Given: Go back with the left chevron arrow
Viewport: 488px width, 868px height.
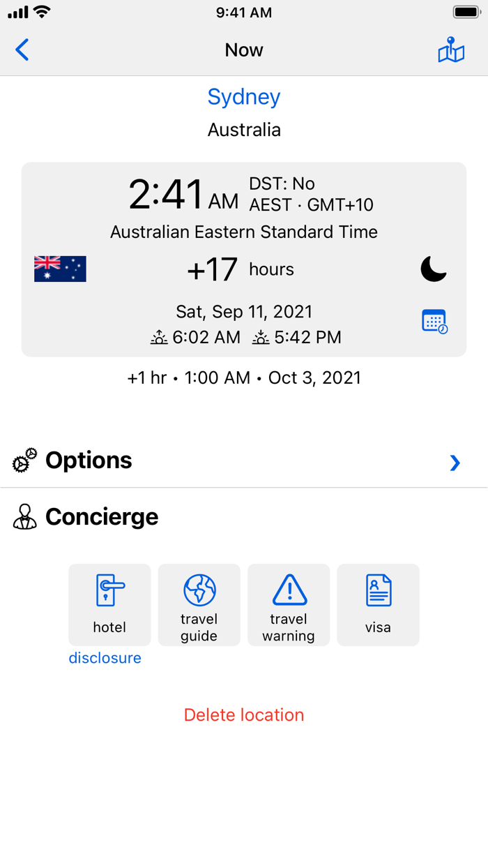Looking at the screenshot, I should 22,50.
